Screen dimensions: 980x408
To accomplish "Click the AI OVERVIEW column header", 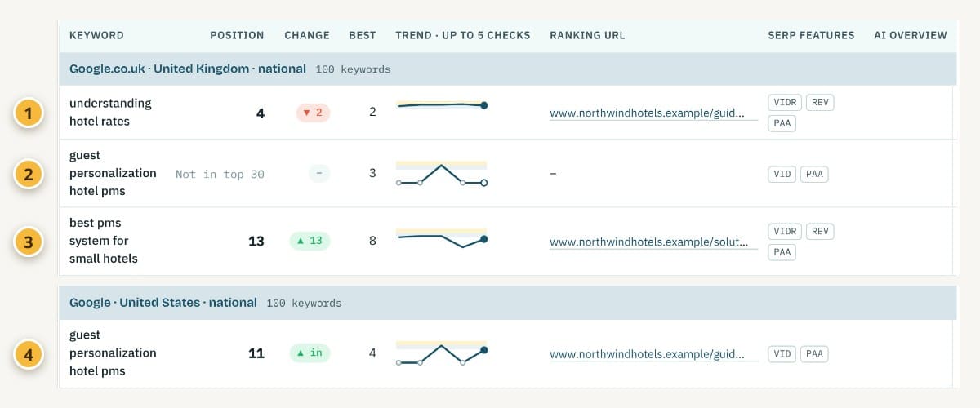I will [x=911, y=35].
